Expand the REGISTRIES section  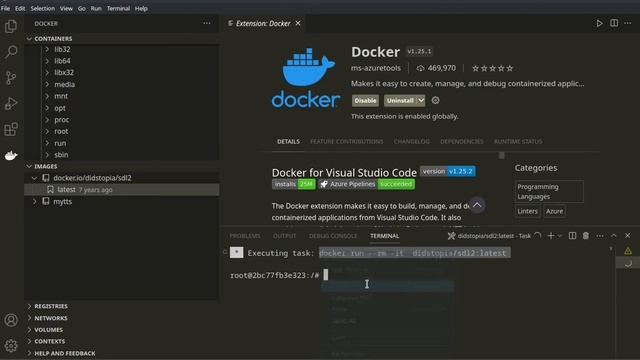click(x=29, y=306)
